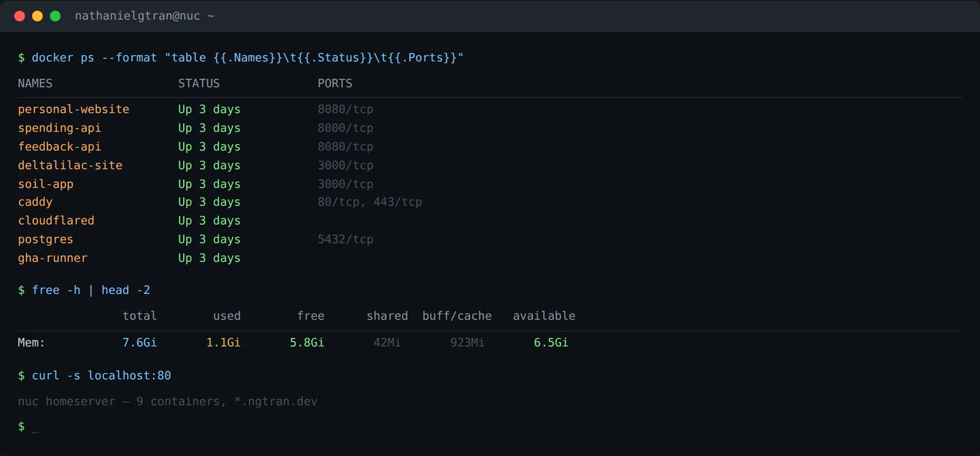Click the buff/cache column header

(457, 316)
